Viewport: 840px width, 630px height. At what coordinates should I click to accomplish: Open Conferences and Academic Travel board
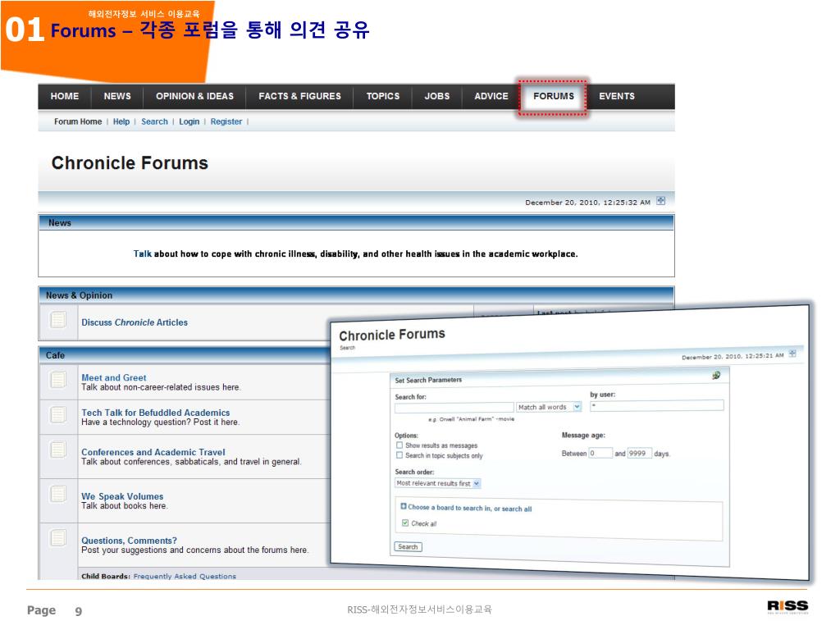(153, 452)
